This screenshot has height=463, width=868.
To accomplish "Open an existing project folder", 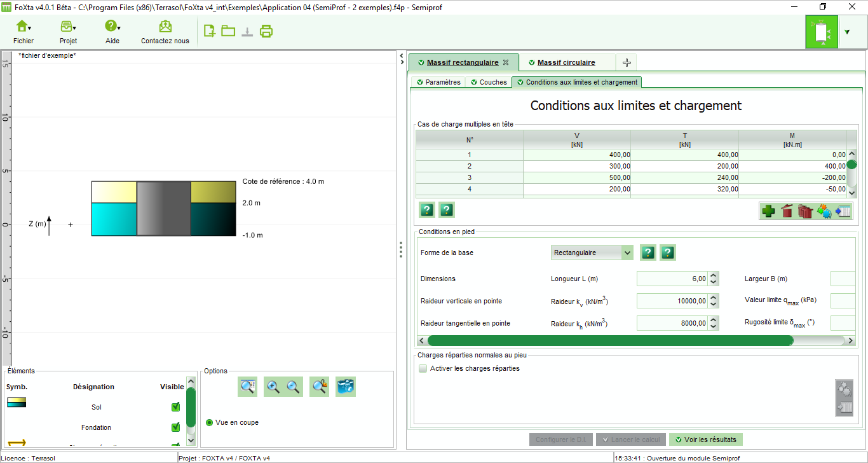I will [228, 31].
